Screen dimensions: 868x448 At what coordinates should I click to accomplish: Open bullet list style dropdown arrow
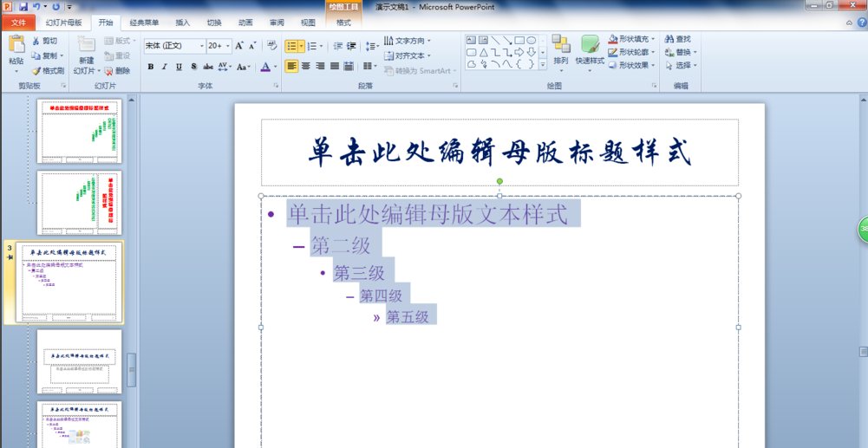[x=302, y=46]
